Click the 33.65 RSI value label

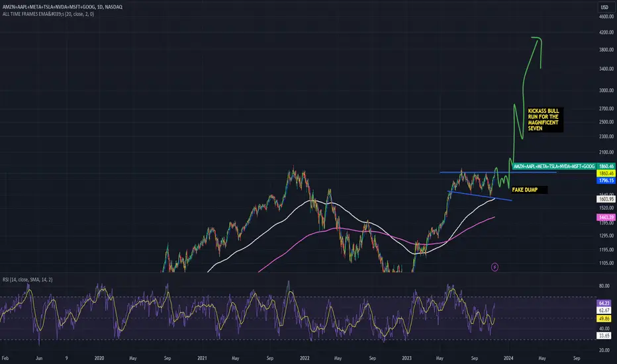pos(604,336)
